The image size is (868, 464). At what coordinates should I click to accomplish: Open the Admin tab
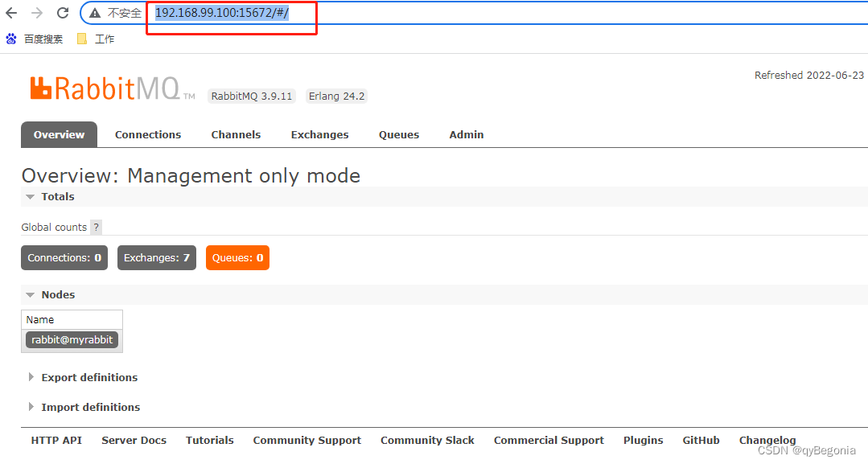(x=467, y=134)
